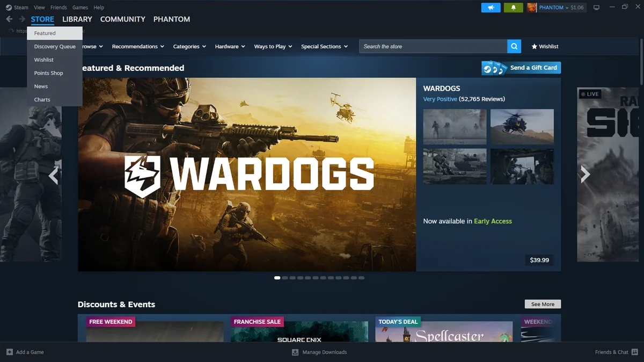Click the $39.99 price button
Screen dimensions: 644x362
[x=539, y=260]
